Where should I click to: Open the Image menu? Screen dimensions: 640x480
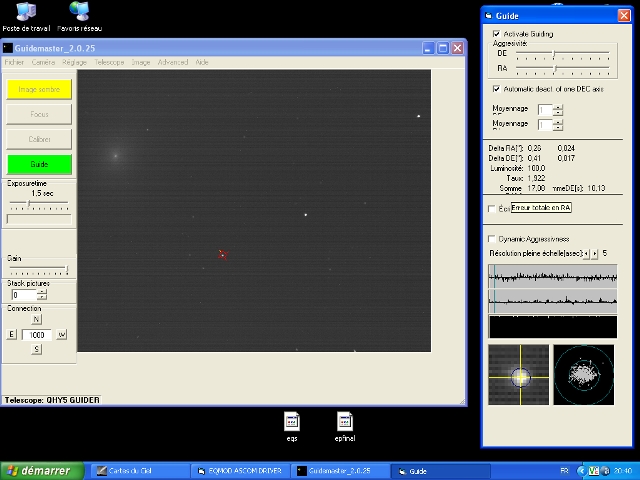141,62
